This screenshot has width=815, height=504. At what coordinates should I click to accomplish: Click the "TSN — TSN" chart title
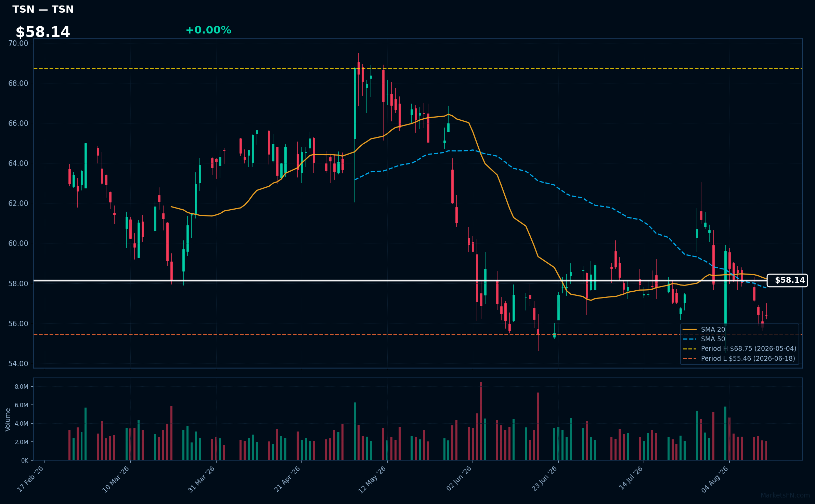[x=43, y=9]
